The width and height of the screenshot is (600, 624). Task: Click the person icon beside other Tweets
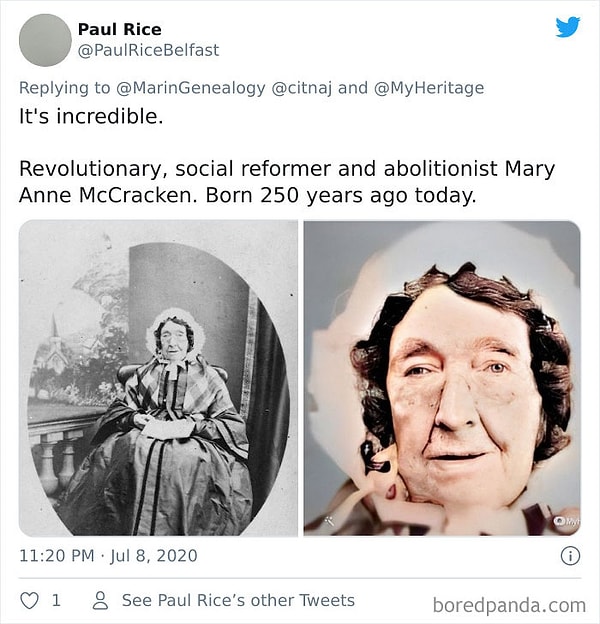100,601
